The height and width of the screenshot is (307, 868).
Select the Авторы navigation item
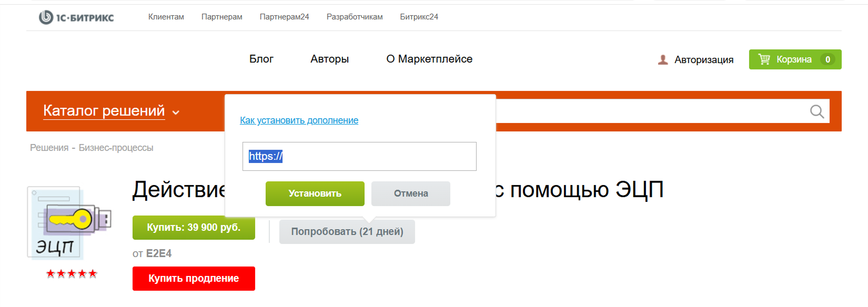point(329,59)
